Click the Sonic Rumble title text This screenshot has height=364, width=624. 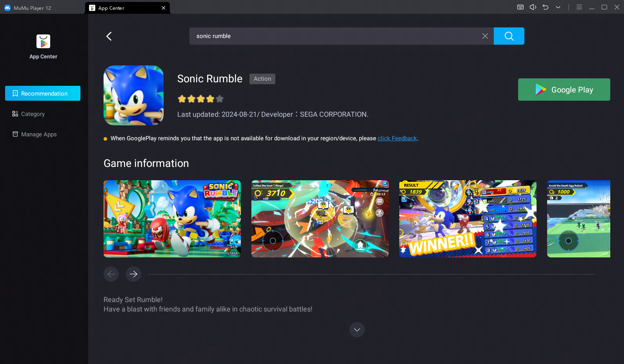(210, 79)
